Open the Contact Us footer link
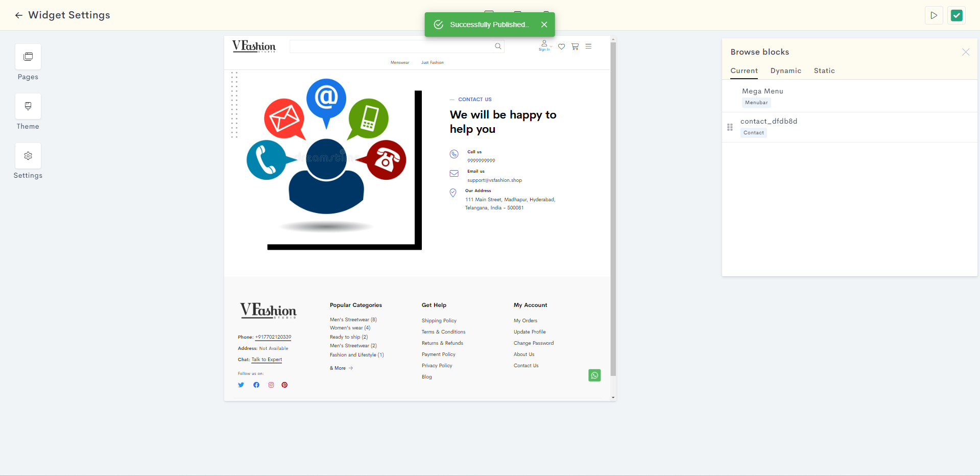980x476 pixels. (x=526, y=366)
